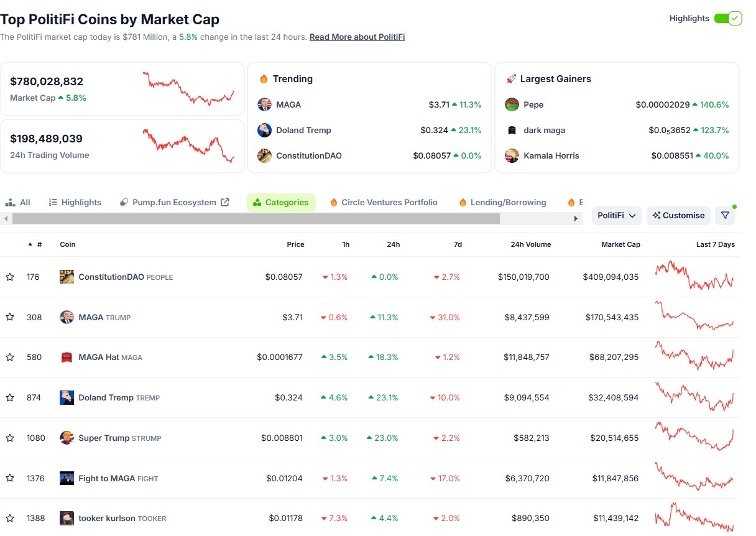This screenshot has height=536, width=756.
Task: Favorite Fight to MAGA coin
Action: click(10, 478)
